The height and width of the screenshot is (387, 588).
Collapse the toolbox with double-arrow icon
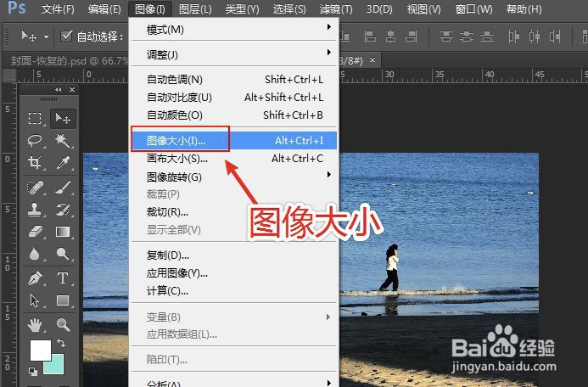pyautogui.click(x=59, y=90)
